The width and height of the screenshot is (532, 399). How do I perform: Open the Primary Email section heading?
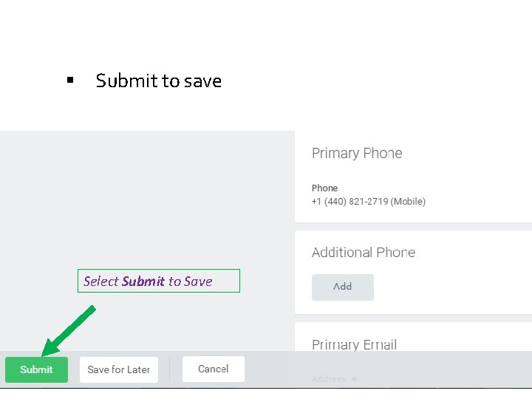click(354, 344)
